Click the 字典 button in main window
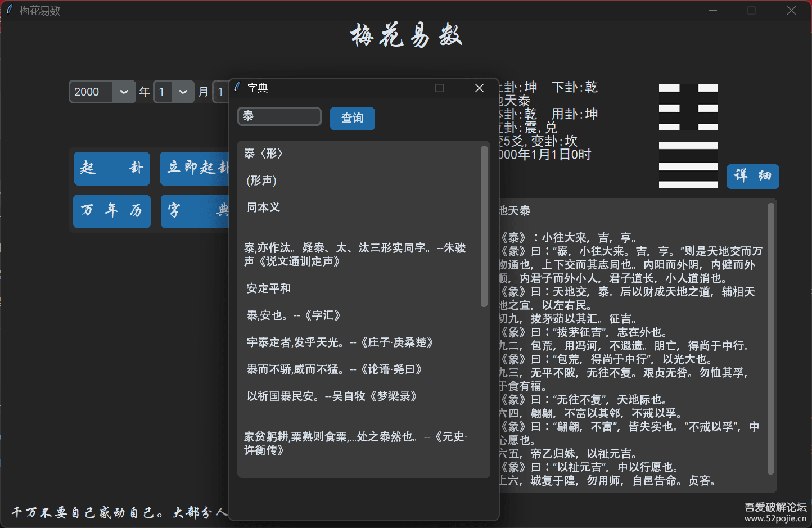The height and width of the screenshot is (528, 812). [x=195, y=211]
